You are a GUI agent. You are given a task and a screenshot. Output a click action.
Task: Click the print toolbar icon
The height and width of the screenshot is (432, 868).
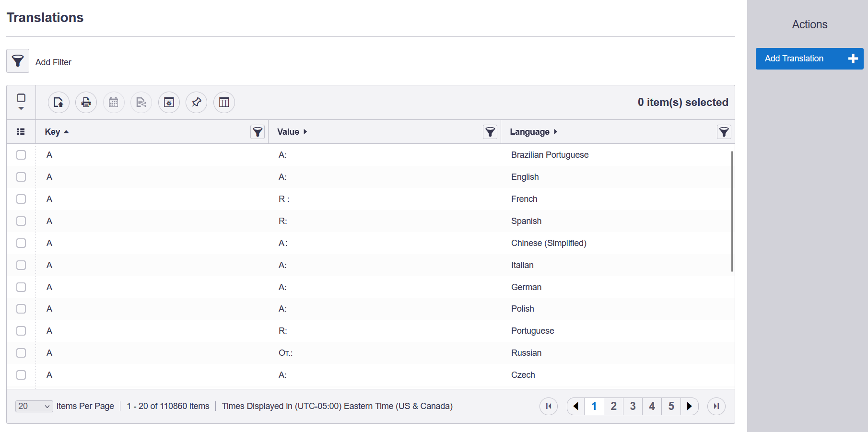[86, 102]
